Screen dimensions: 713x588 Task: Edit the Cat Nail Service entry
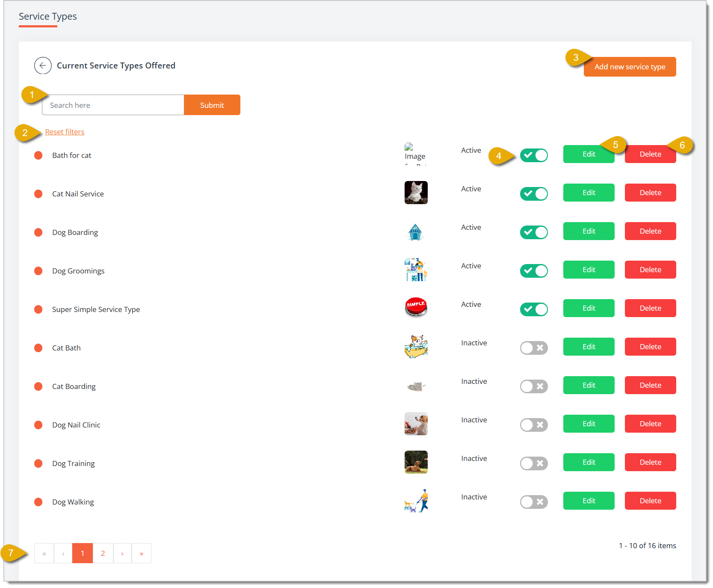[x=589, y=193]
